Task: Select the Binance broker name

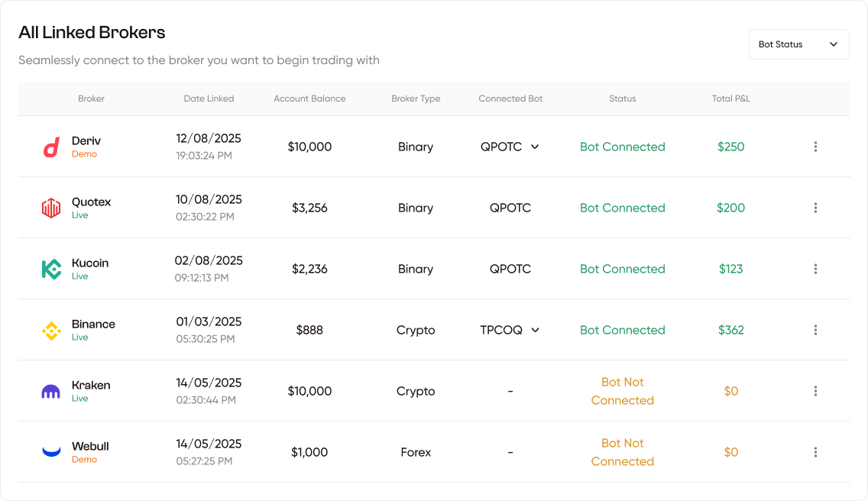Action: 93,324
